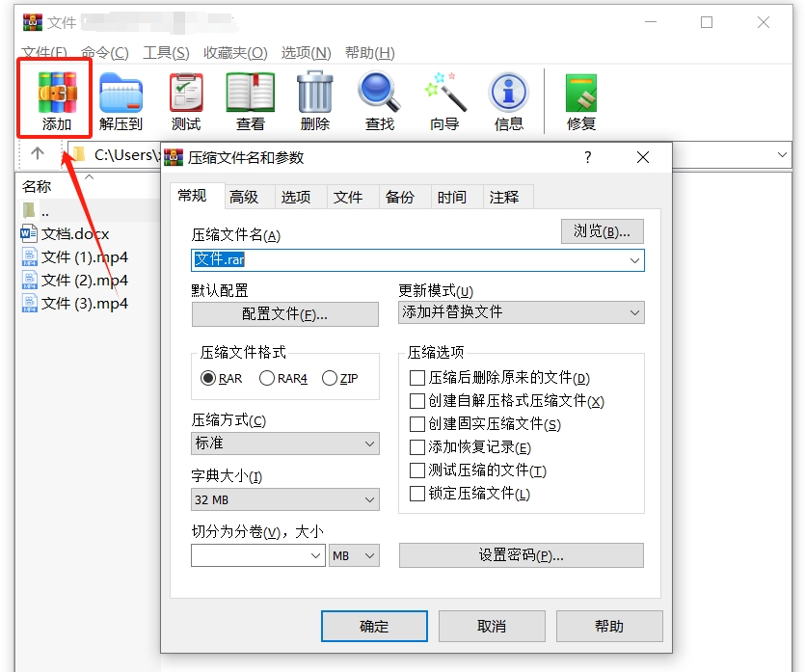Expand the archive name dropdown arrow
The height and width of the screenshot is (672, 805).
(x=634, y=260)
